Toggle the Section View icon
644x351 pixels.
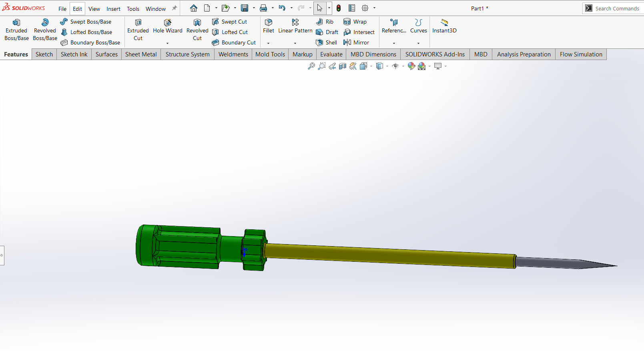coord(343,66)
